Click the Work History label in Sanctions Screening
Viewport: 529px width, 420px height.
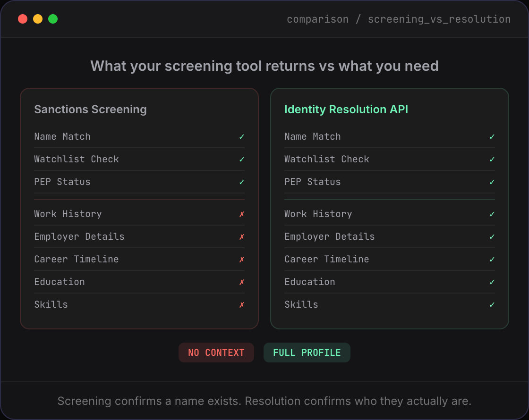click(68, 214)
